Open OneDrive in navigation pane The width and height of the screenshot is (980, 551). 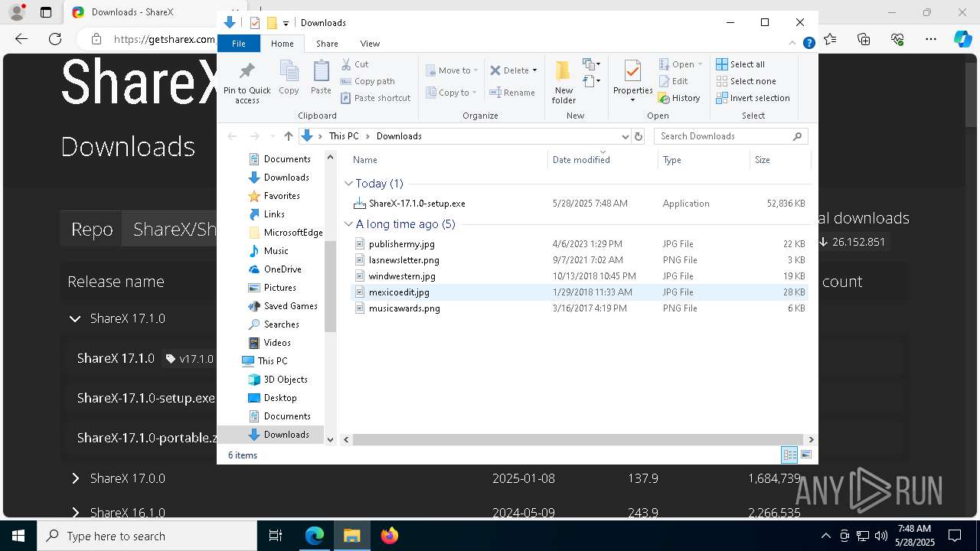point(282,269)
